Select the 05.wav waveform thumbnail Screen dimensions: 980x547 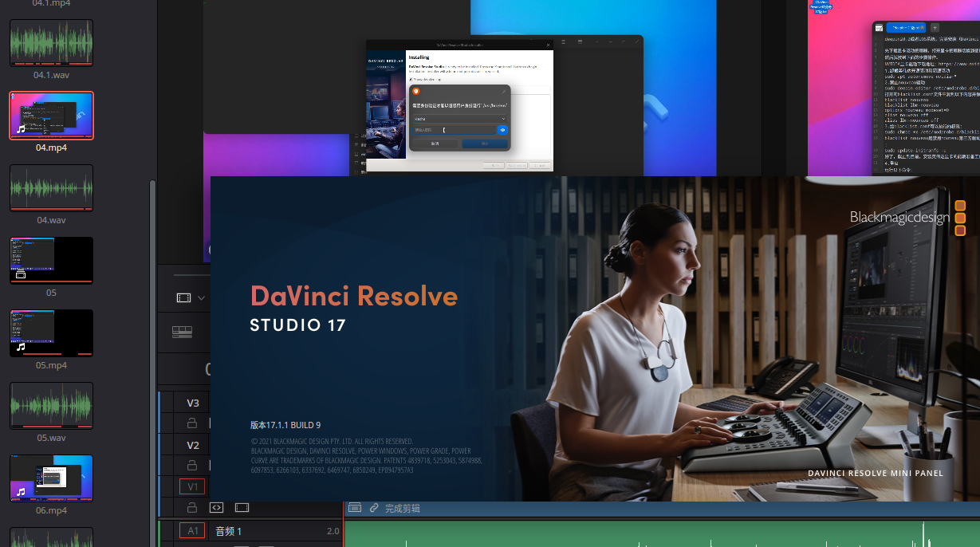[51, 406]
